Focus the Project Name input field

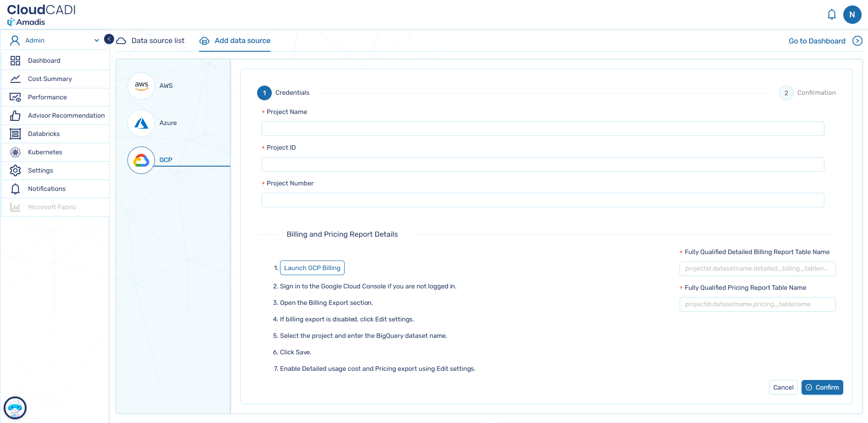543,129
